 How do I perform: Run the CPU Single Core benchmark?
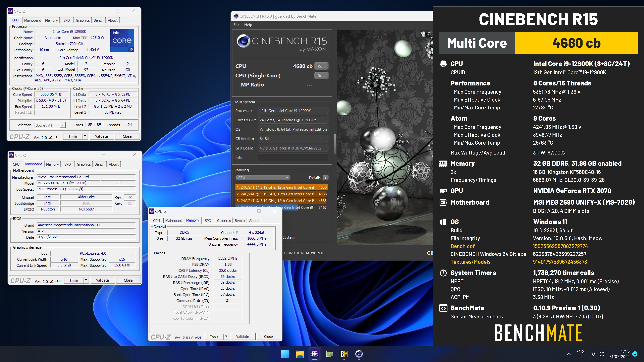(x=321, y=76)
